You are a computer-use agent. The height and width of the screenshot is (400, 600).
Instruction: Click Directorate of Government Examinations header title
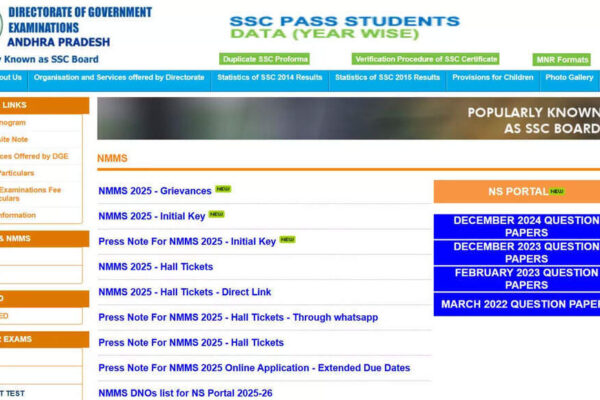tap(80, 20)
